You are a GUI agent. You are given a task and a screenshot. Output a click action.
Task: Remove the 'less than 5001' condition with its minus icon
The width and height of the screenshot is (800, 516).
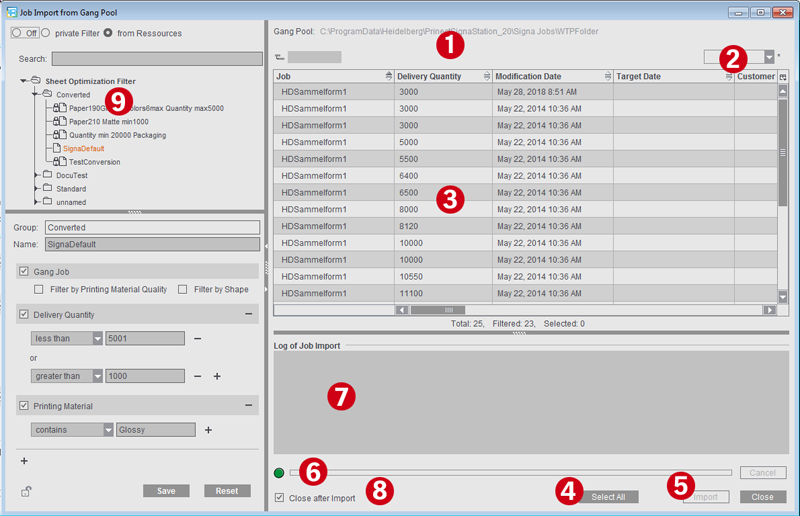coord(197,339)
